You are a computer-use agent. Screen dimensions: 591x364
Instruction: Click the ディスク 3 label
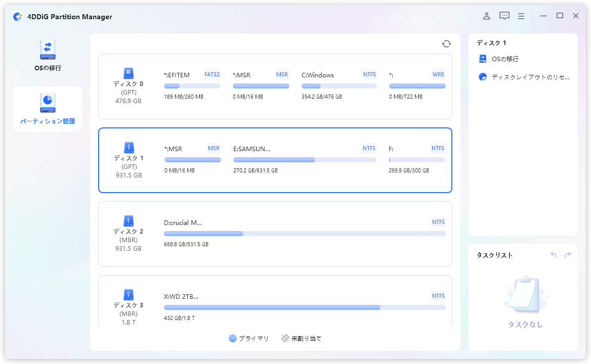(129, 305)
